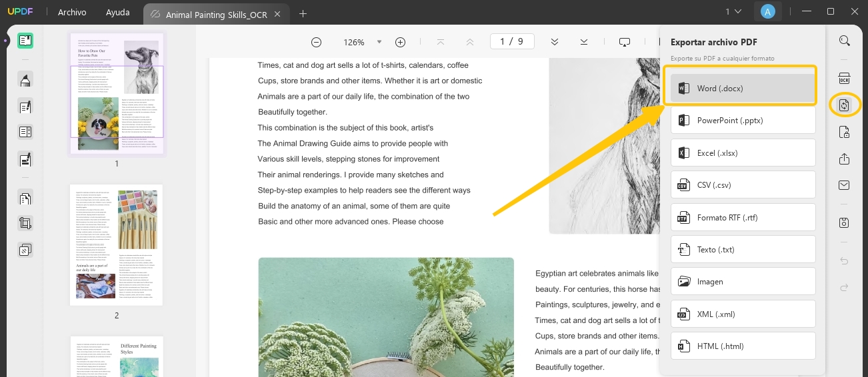Zoom in with the plus icon

(401, 42)
